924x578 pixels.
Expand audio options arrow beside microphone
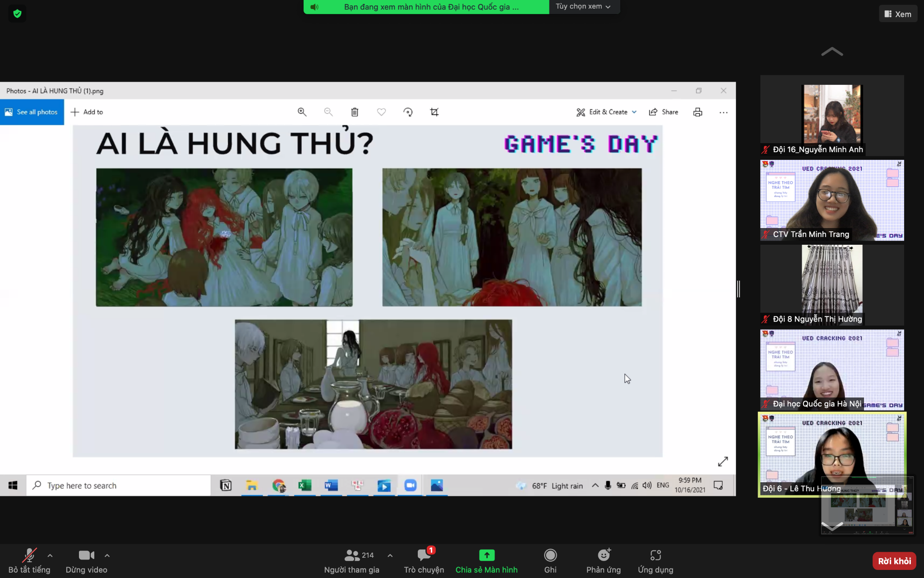[x=50, y=555]
